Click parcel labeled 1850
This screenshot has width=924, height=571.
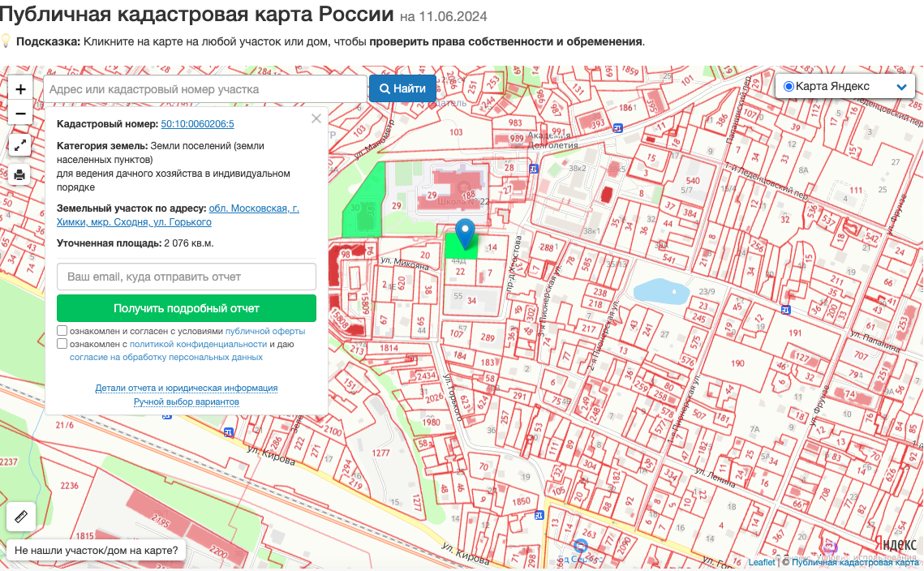[x=521, y=501]
